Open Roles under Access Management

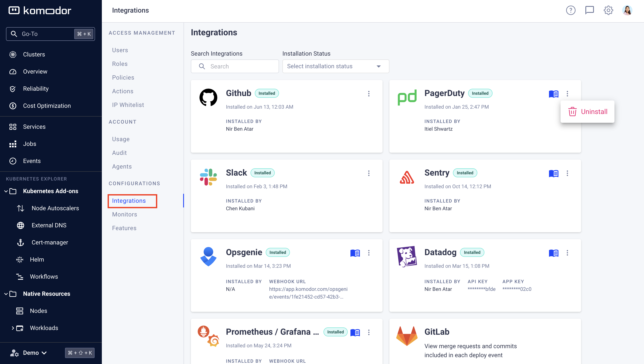coord(120,64)
